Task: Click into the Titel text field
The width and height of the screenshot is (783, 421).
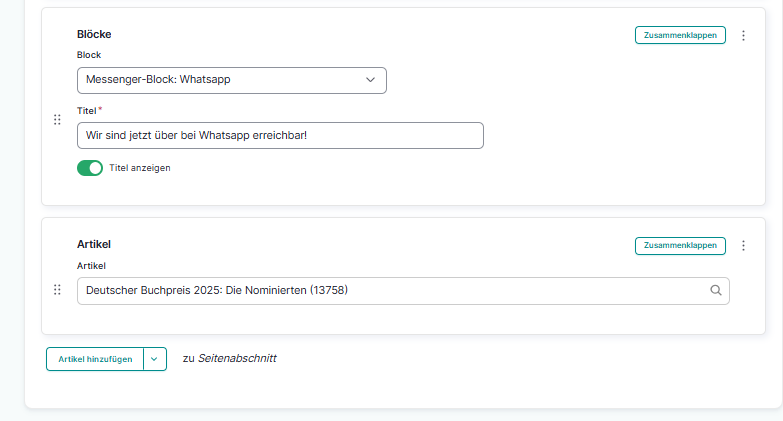Action: point(280,135)
